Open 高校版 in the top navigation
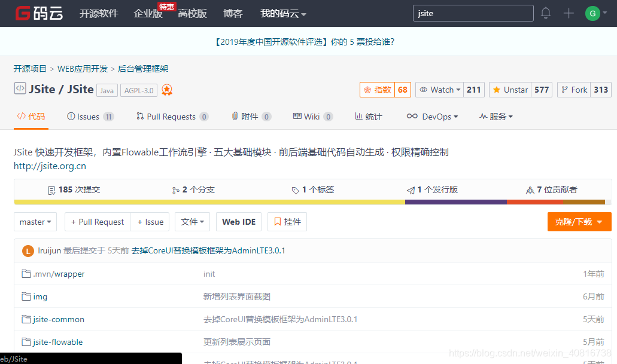This screenshot has height=364, width=617. tap(193, 13)
